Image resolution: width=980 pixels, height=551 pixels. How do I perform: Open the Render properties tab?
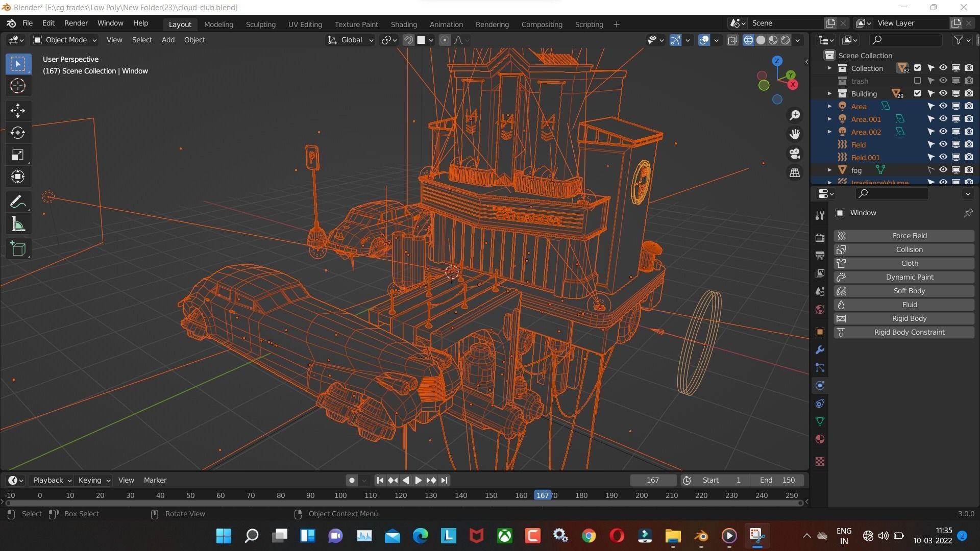point(820,238)
